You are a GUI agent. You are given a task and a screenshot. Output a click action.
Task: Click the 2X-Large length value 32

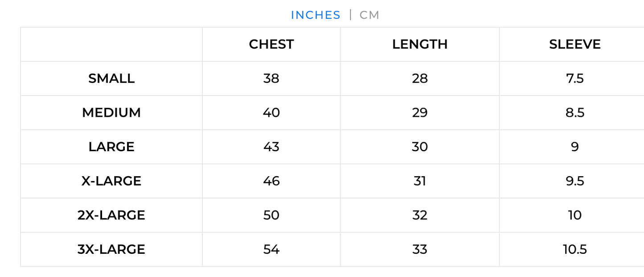420,215
